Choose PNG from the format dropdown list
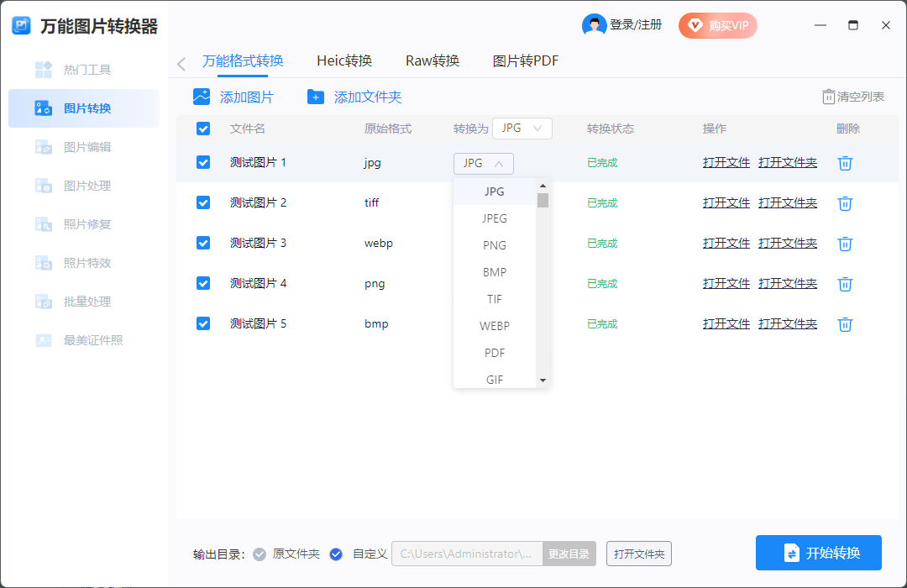Screen dimensions: 907x588 click(x=495, y=245)
